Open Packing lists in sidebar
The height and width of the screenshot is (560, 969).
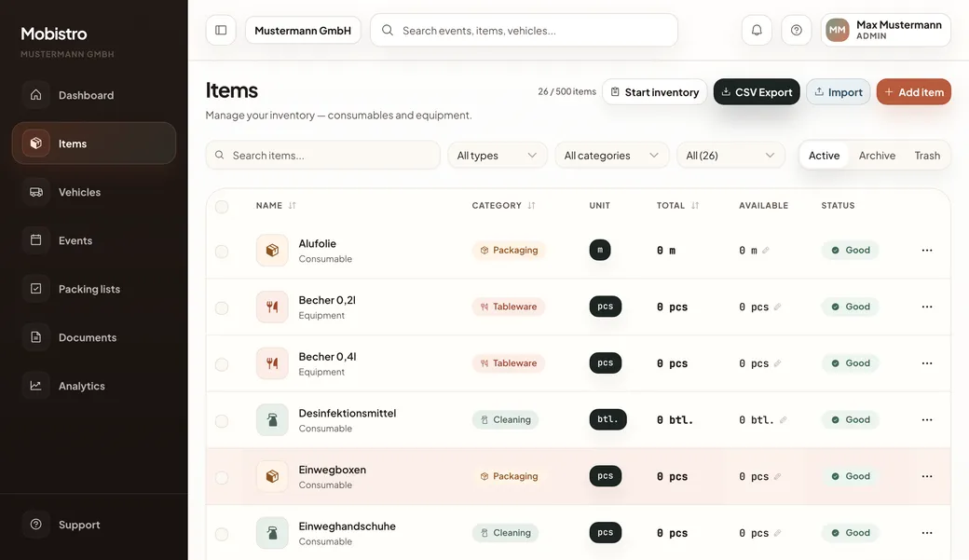(94, 289)
